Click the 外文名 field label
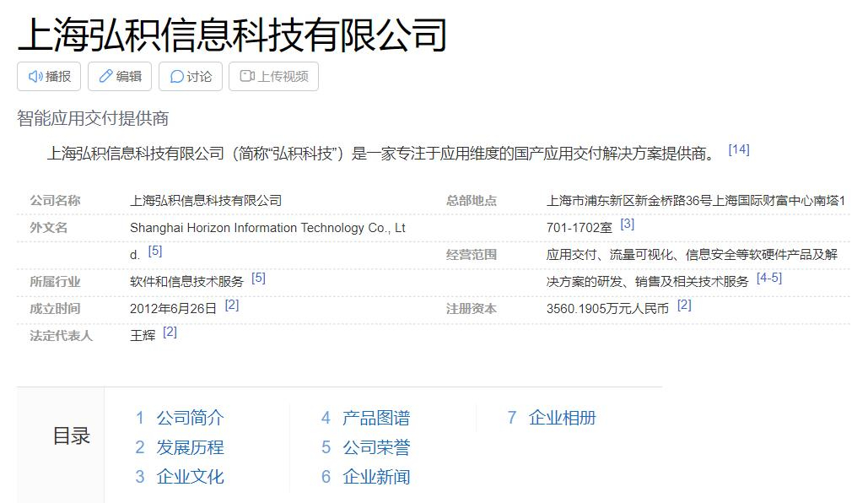The width and height of the screenshot is (868, 503). (x=49, y=228)
